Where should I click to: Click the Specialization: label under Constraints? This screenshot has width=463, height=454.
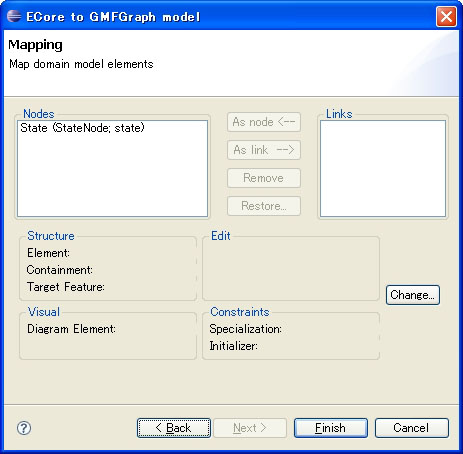tap(246, 329)
